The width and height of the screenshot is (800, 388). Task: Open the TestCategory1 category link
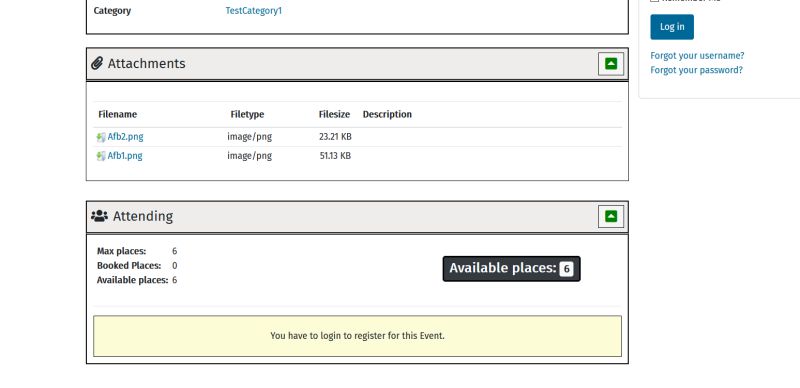254,11
